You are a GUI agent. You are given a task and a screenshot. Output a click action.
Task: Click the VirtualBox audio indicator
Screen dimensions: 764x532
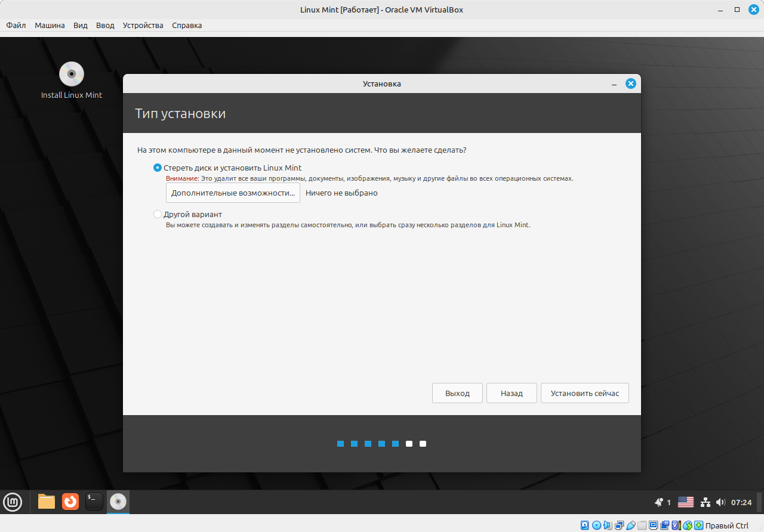[608, 525]
